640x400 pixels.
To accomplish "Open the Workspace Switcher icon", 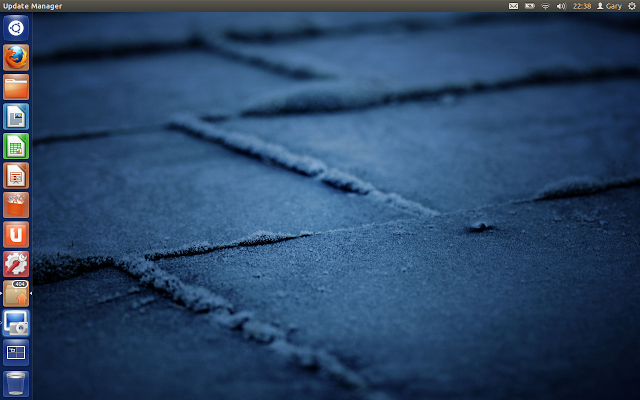I will (x=16, y=352).
